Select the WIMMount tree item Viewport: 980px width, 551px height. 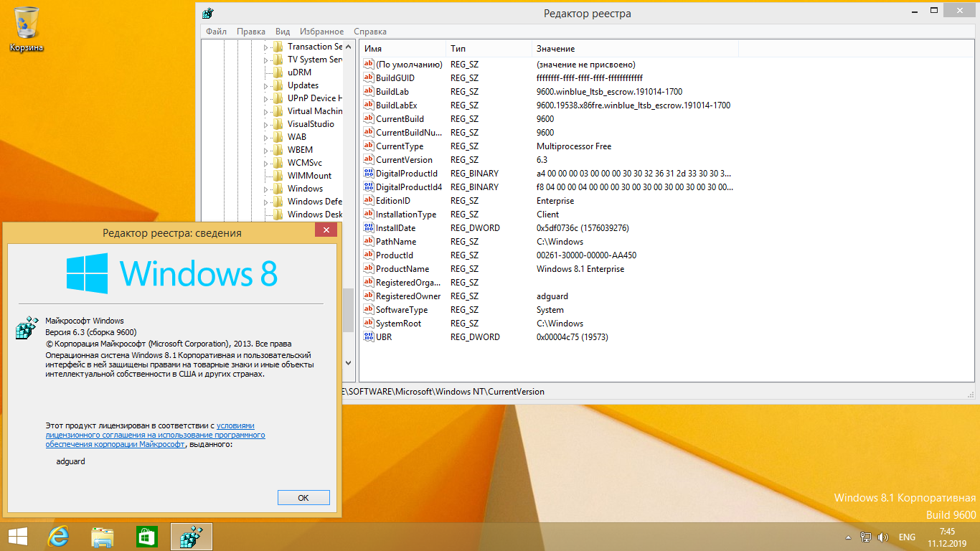click(309, 176)
